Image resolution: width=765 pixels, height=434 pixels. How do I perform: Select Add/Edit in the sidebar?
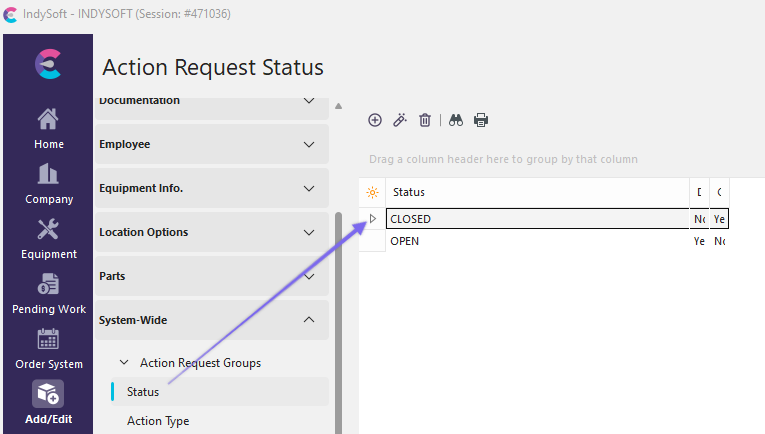tap(48, 404)
